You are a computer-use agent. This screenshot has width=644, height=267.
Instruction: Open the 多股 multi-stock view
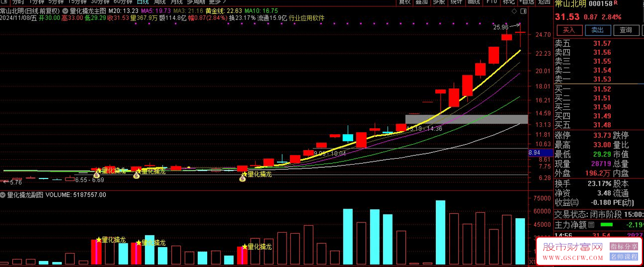click(x=438, y=2)
